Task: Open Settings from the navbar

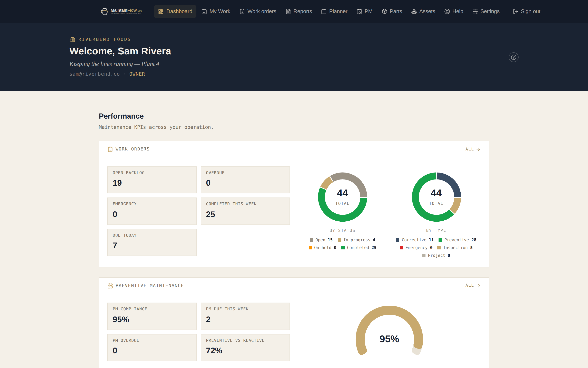Action: tap(486, 11)
